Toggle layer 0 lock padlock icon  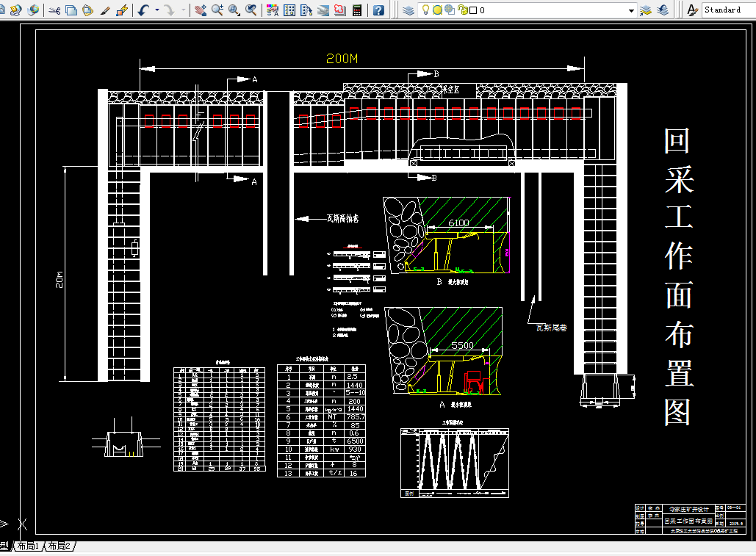(462, 10)
